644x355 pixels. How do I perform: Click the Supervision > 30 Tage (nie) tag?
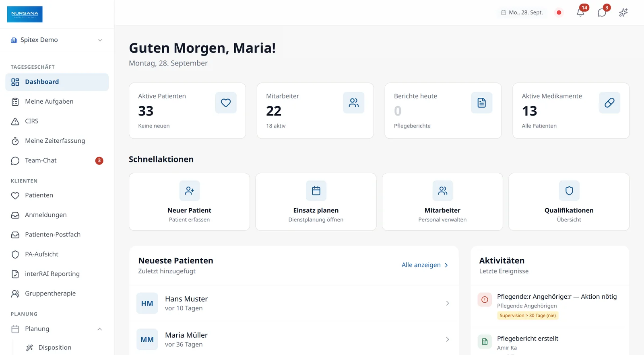[528, 316]
